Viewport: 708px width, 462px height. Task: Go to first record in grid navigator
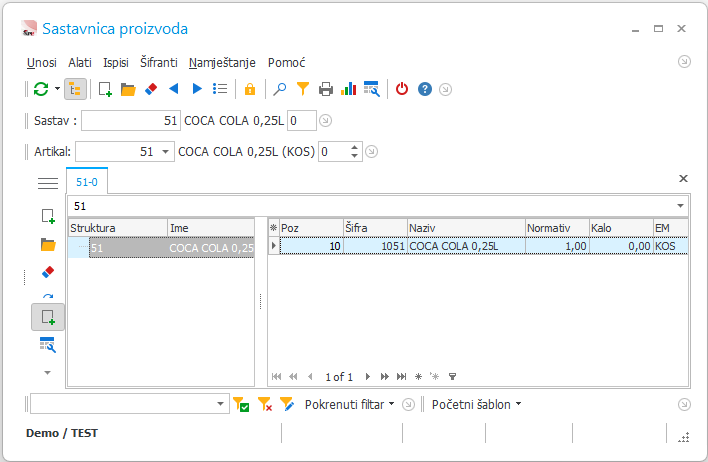click(x=276, y=376)
